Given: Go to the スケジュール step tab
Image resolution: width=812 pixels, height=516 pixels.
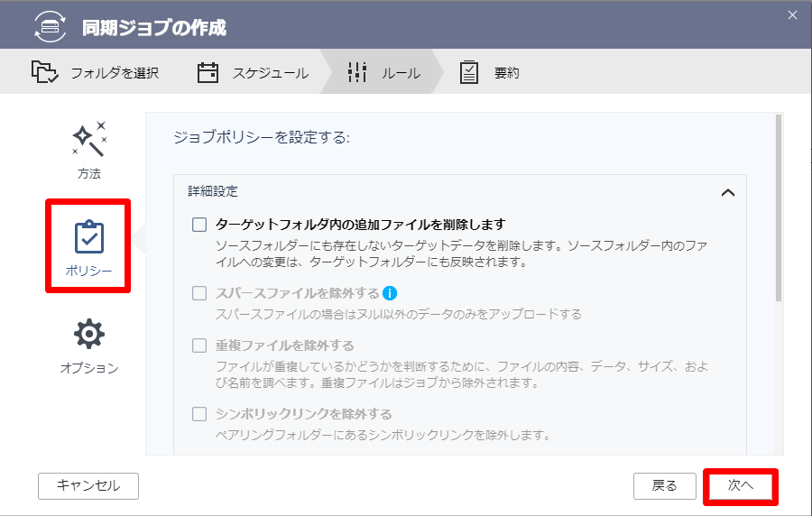Looking at the screenshot, I should [253, 72].
